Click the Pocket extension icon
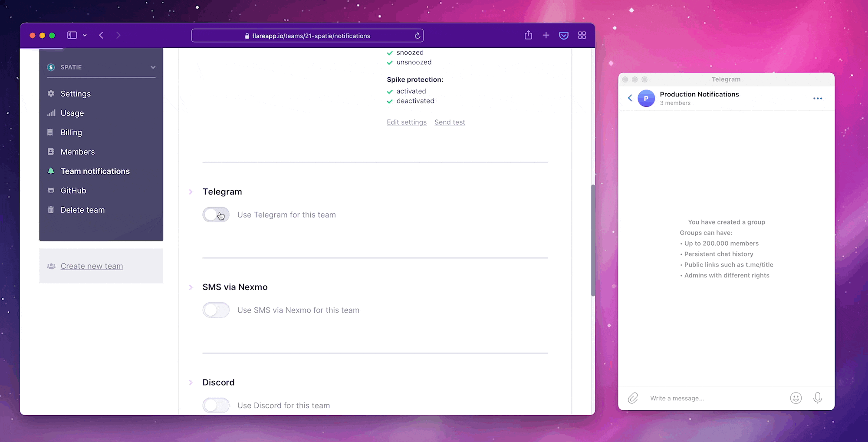The height and width of the screenshot is (442, 868). coord(564,36)
